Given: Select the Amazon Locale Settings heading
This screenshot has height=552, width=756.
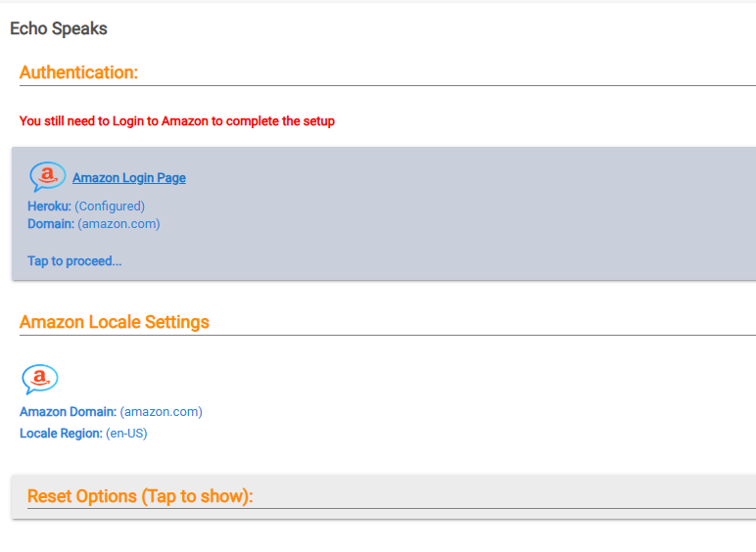Looking at the screenshot, I should click(115, 322).
